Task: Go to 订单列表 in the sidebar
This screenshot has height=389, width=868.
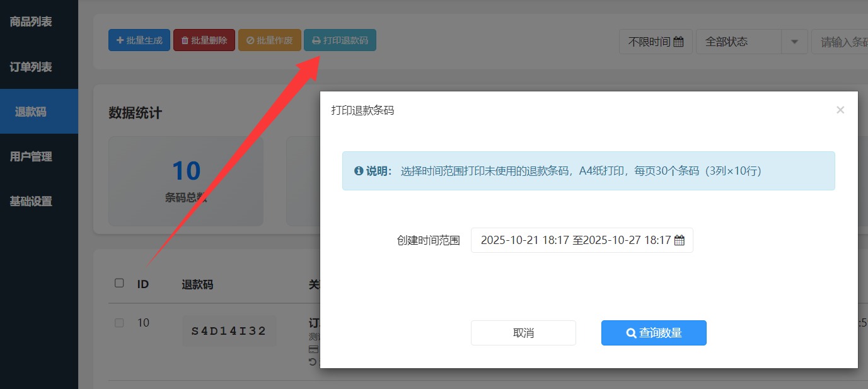Action: [31, 67]
